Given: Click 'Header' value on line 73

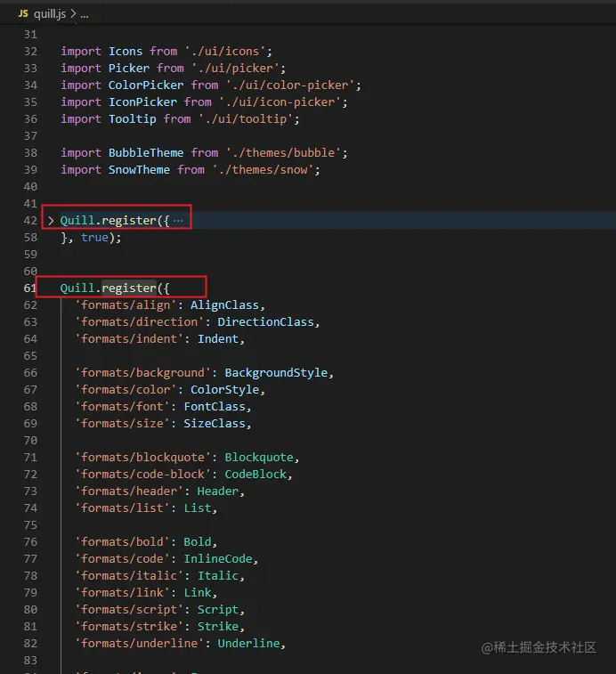Looking at the screenshot, I should click(218, 491).
